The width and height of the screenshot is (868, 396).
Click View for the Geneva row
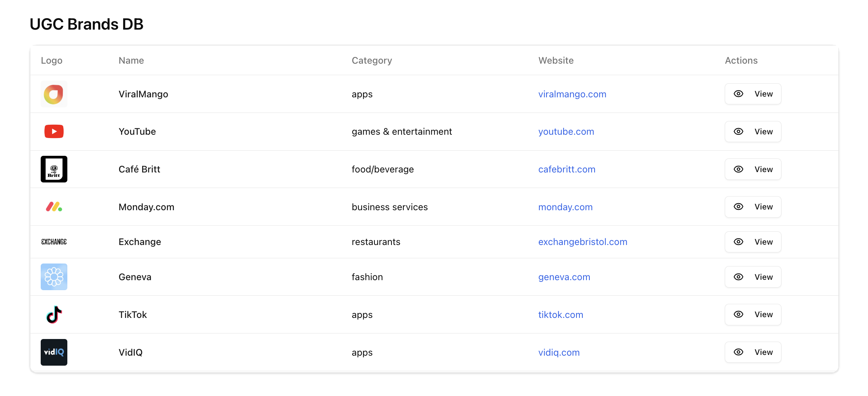[753, 277]
